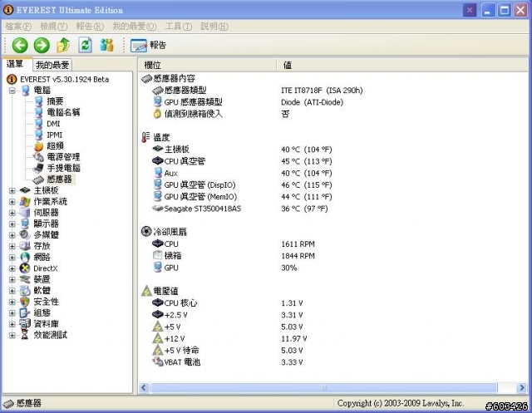Click the laptop icon for 手提電腦
Image resolution: width=532 pixels, height=413 pixels.
[x=38, y=168]
